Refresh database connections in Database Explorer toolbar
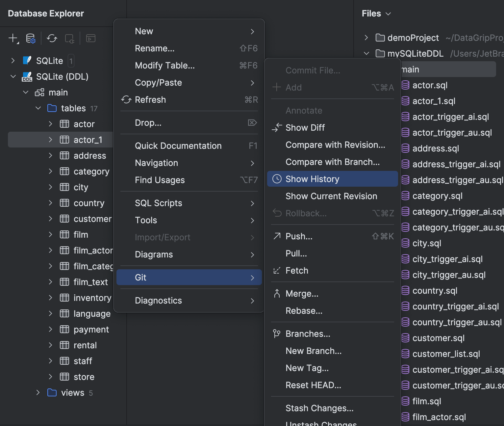This screenshot has width=504, height=426. (52, 38)
